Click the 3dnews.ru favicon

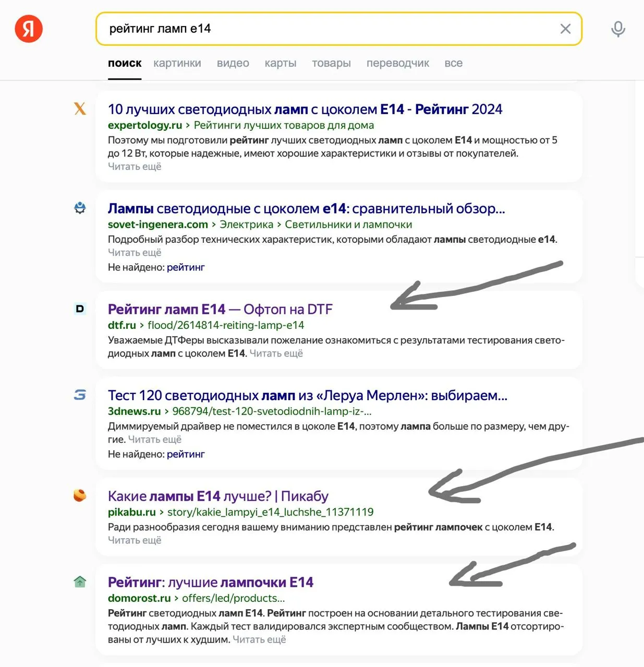[80, 394]
